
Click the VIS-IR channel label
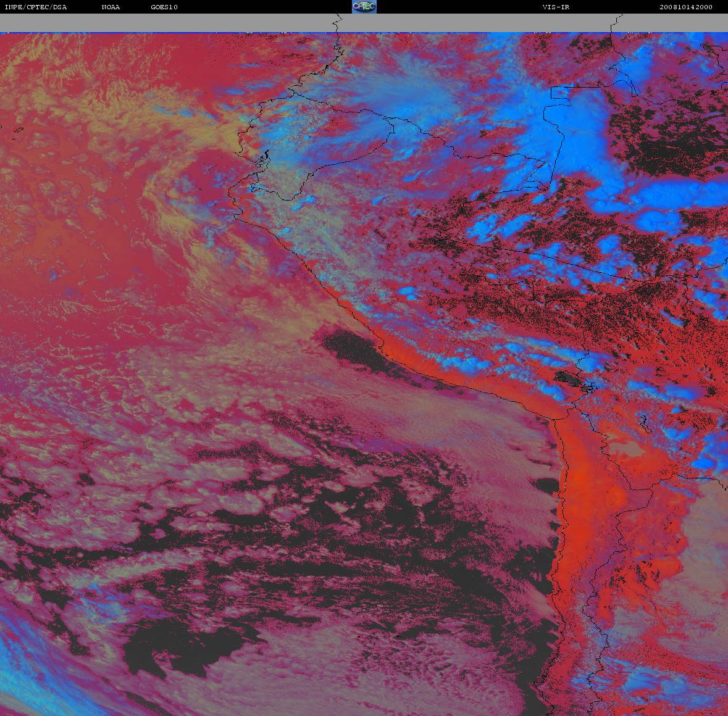[x=556, y=7]
